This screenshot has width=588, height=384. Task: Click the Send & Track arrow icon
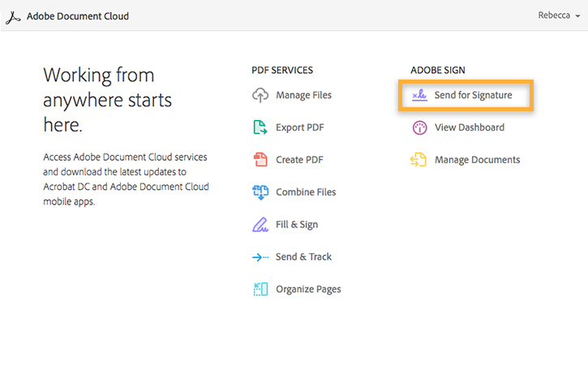click(x=260, y=257)
